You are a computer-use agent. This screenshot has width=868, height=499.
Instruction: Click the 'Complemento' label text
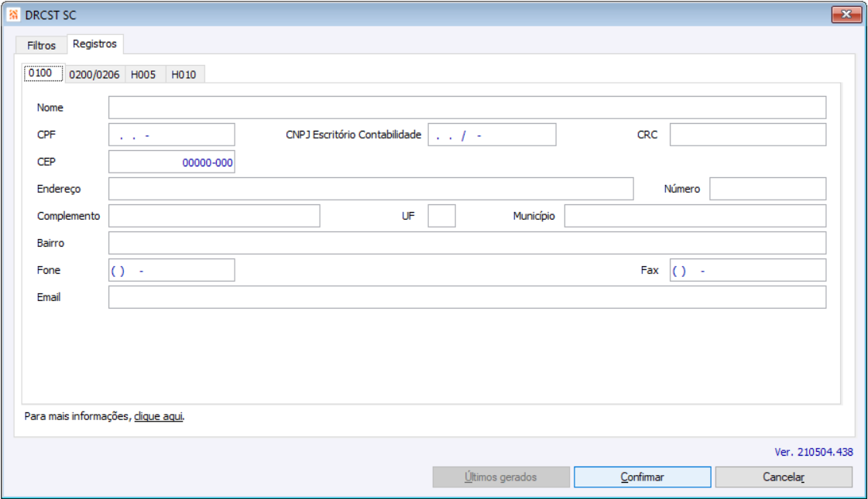coord(68,216)
